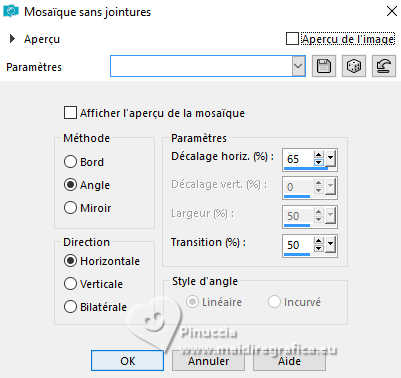Open the Paramètres presets dropdown

(299, 66)
